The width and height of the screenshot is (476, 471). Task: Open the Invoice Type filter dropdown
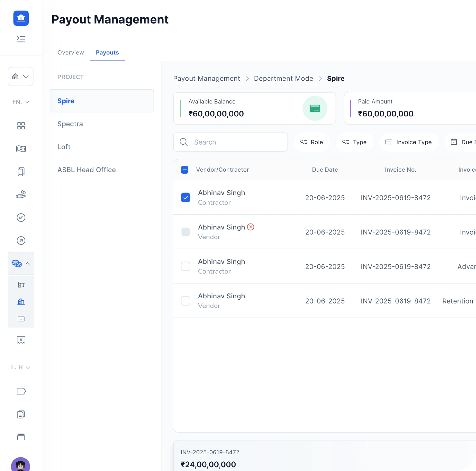pos(408,142)
